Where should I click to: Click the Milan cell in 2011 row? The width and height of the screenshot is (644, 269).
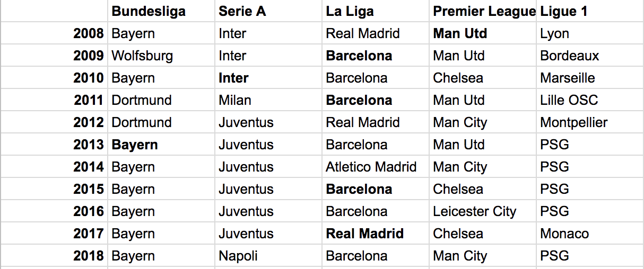(268, 100)
